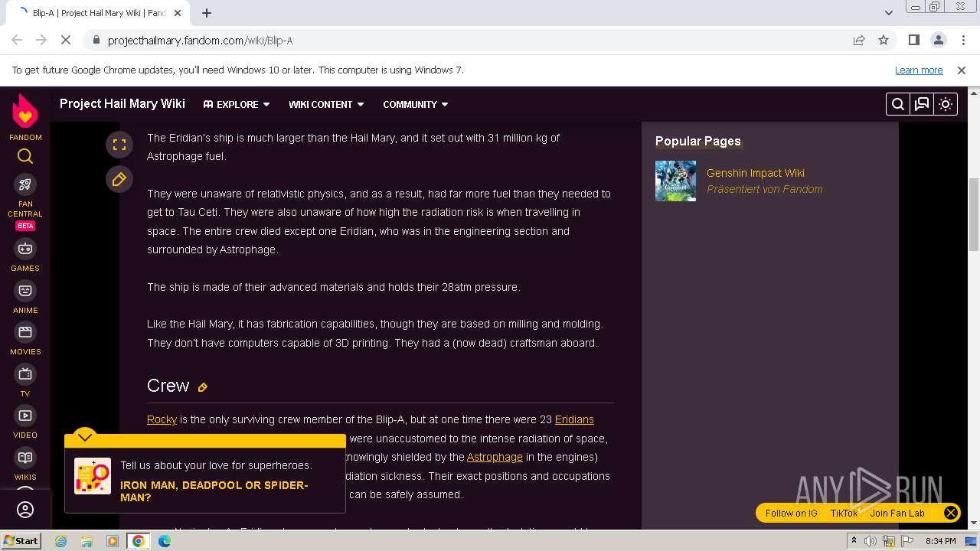
Task: Launch Internet Explorer from taskbar
Action: [60, 541]
